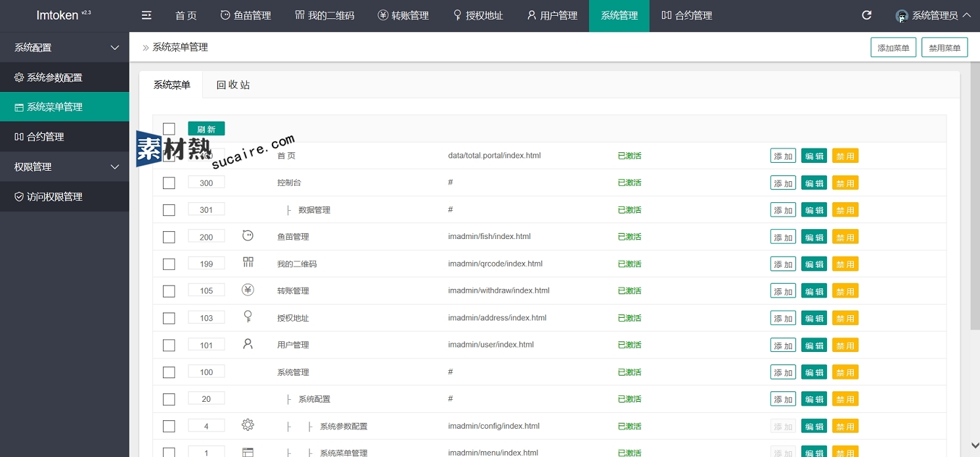Click 禁用 for the 数据管理 row
980x457 pixels.
click(845, 210)
